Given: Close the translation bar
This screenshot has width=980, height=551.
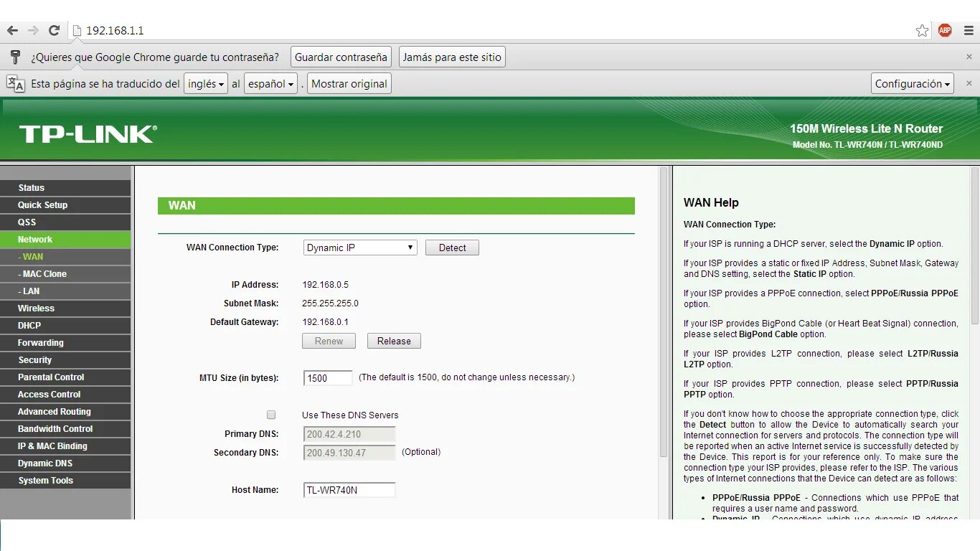Looking at the screenshot, I should pyautogui.click(x=969, y=83).
